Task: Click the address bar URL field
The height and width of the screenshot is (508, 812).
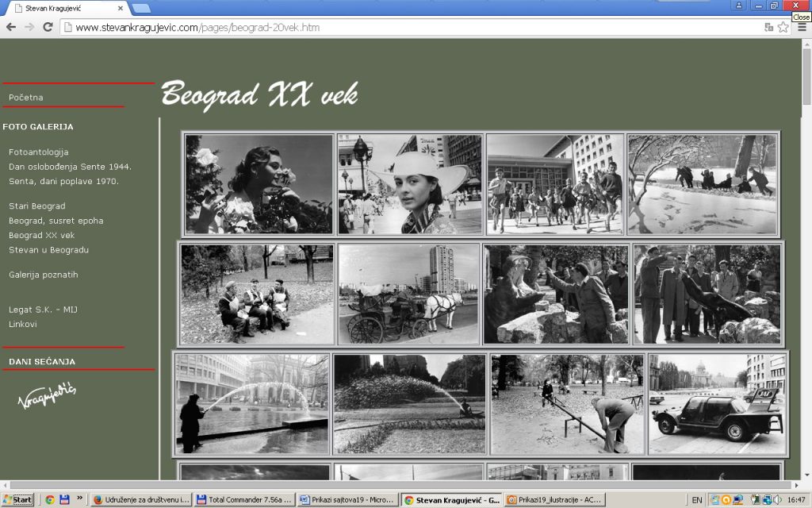Action: click(x=396, y=27)
